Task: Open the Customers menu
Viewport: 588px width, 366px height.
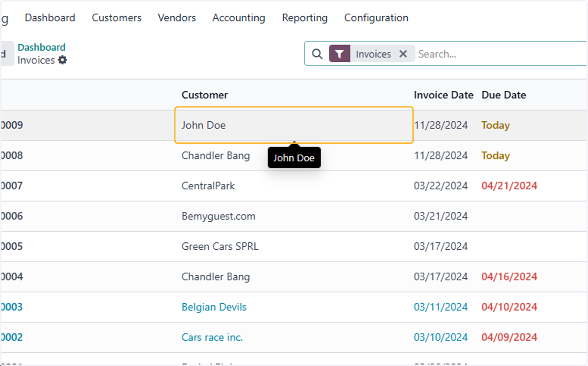Action: 117,18
